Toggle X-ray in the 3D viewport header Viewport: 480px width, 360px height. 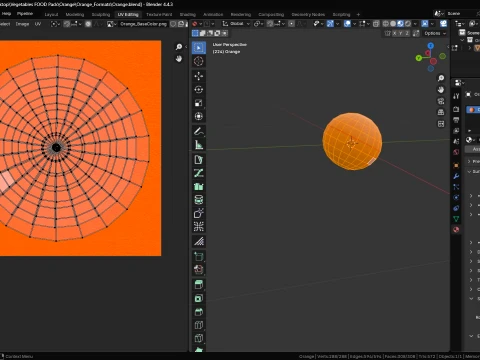(x=376, y=24)
